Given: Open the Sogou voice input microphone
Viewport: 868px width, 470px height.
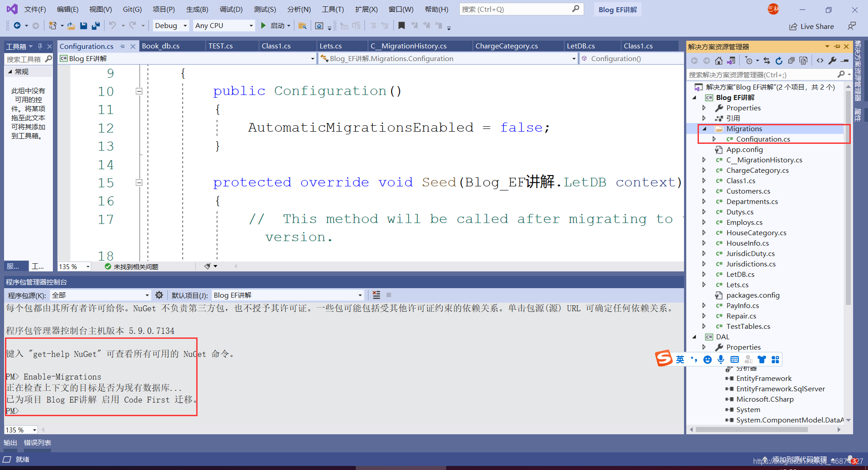Looking at the screenshot, I should click(x=721, y=360).
